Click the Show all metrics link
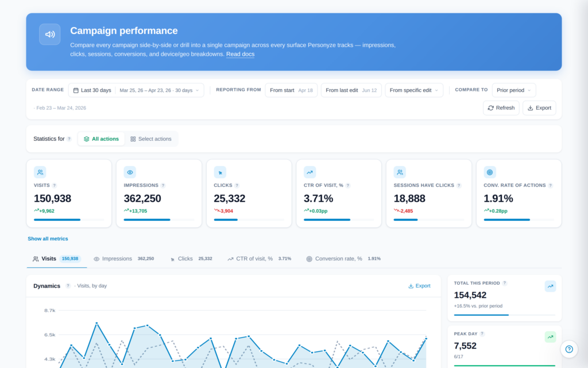Viewport: 588px width, 368px height. 48,239
